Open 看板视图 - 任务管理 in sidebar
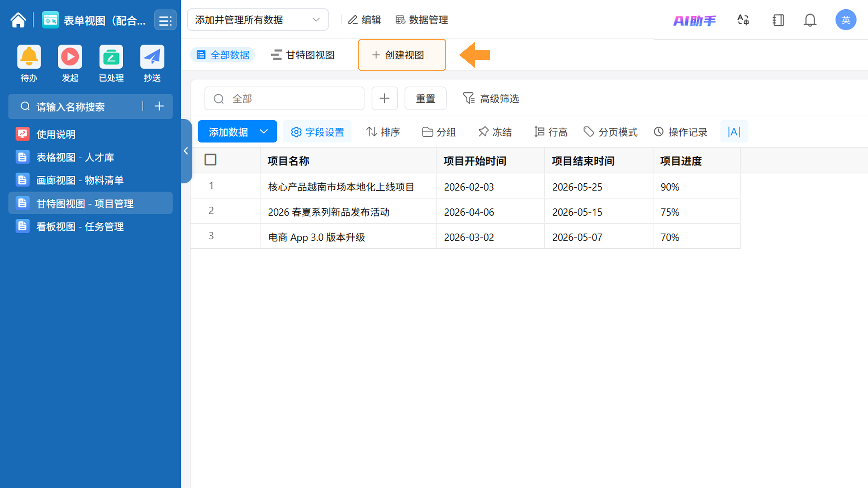The height and width of the screenshot is (488, 868). click(x=80, y=227)
